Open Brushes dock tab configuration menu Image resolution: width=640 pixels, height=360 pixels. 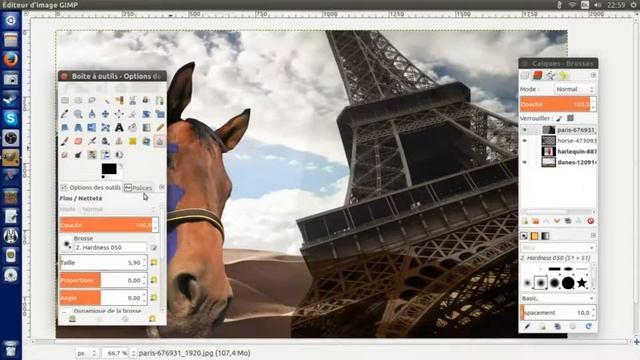click(593, 236)
